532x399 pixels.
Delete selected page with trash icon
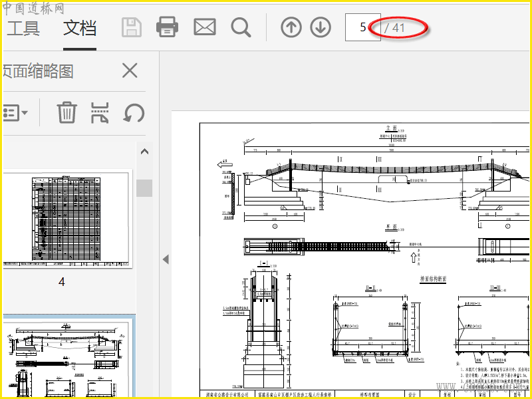click(66, 112)
